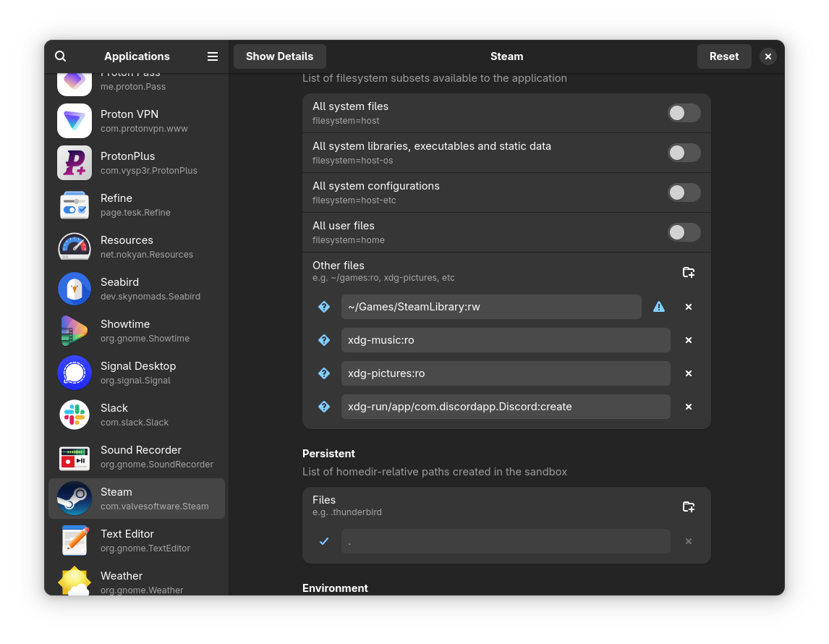The height and width of the screenshot is (644, 829).
Task: Enable the All system files toggle
Action: click(684, 113)
